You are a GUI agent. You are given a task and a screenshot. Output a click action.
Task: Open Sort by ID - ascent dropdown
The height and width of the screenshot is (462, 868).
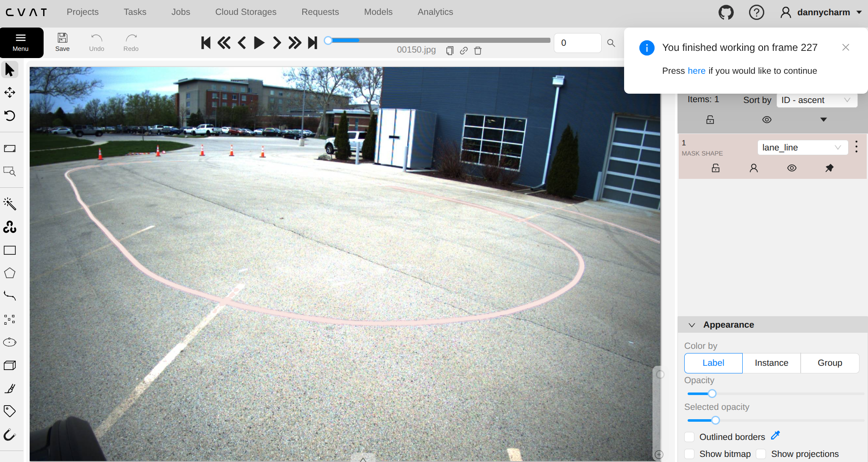[x=816, y=100]
